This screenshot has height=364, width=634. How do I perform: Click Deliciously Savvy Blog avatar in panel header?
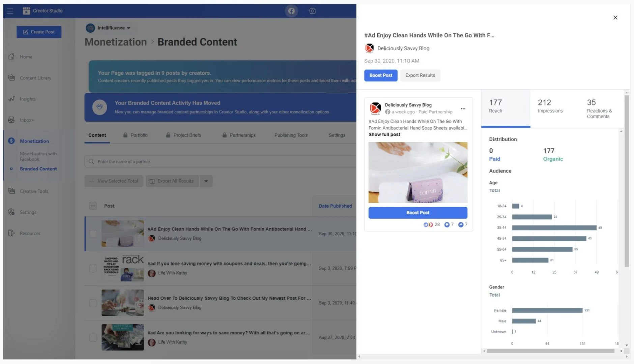[370, 48]
